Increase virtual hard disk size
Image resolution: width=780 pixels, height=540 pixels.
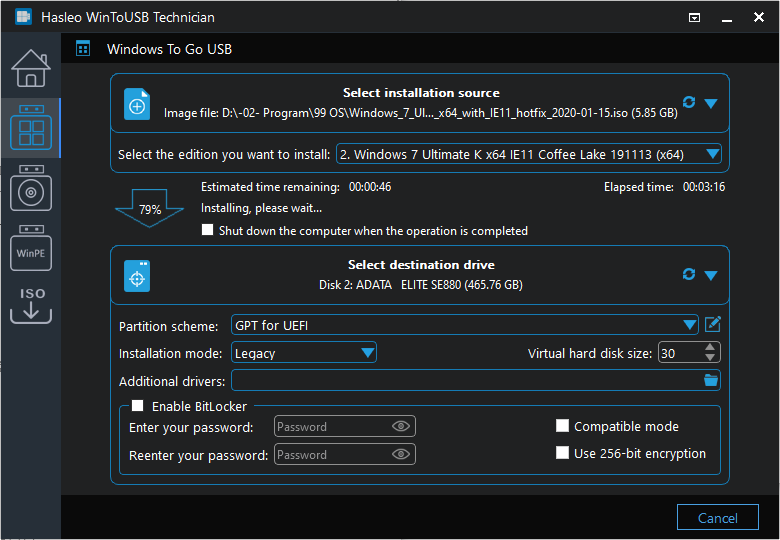710,348
